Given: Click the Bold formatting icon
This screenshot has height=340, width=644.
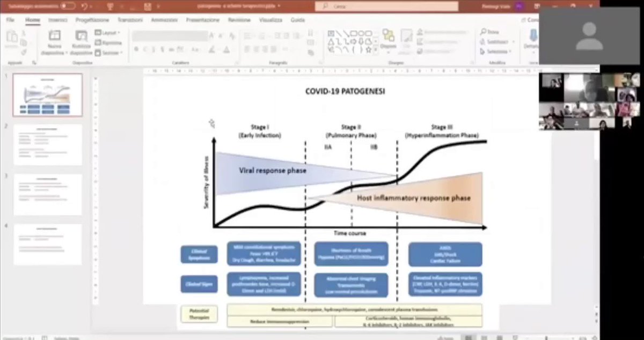Looking at the screenshot, I should [x=136, y=49].
